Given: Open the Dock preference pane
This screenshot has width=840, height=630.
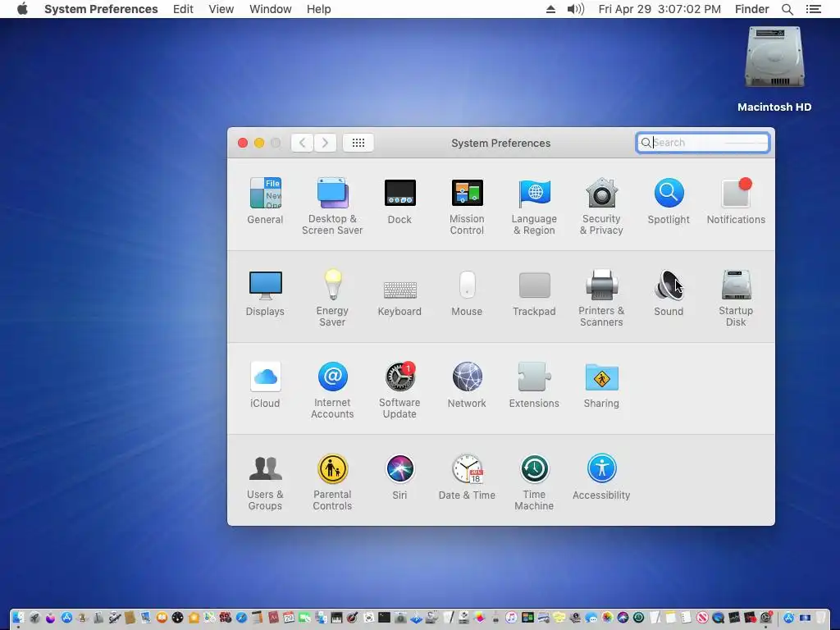Looking at the screenshot, I should tap(399, 202).
